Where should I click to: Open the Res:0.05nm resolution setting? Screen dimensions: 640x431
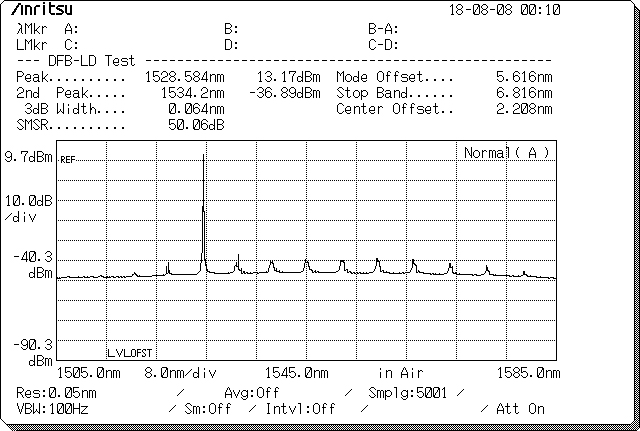click(56, 392)
